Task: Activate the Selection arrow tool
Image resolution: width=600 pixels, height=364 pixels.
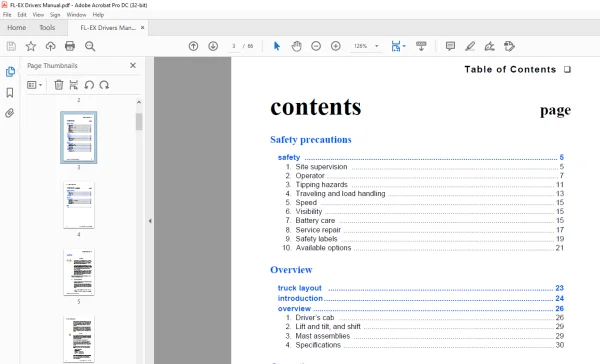Action: click(277, 46)
